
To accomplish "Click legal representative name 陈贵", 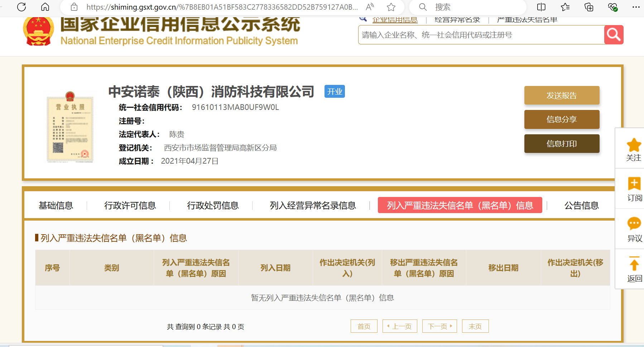I will point(177,134).
